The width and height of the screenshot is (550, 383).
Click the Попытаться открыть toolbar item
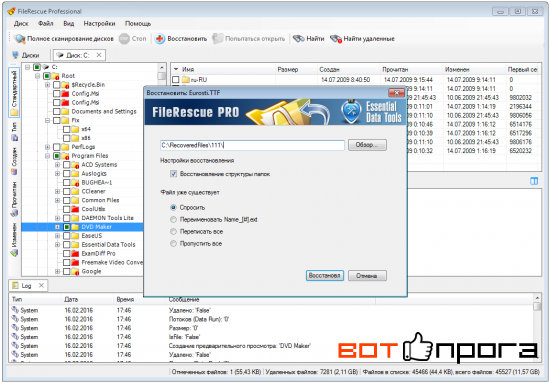(x=249, y=39)
